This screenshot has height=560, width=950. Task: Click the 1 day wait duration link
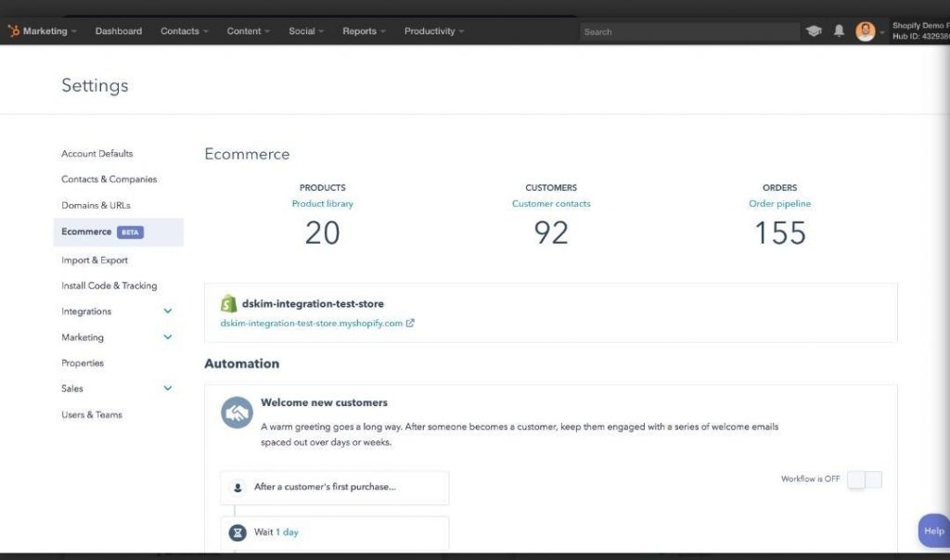(288, 533)
